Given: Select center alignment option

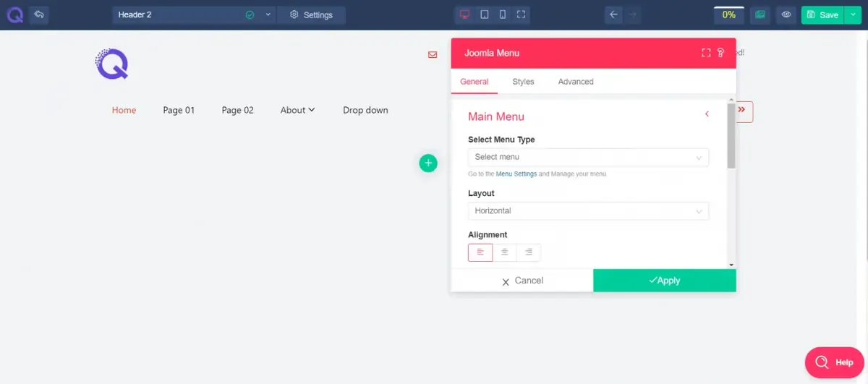Looking at the screenshot, I should (x=504, y=252).
